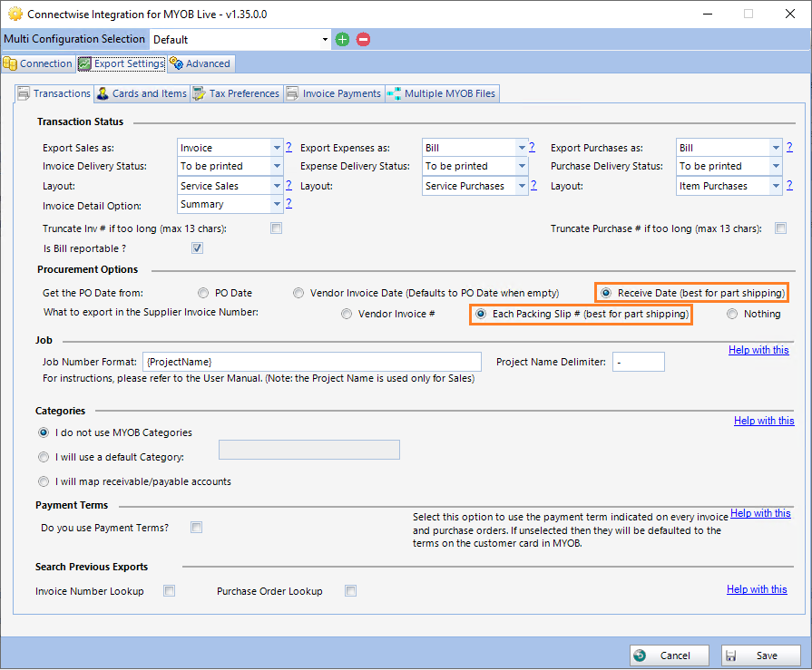Open help question mark for Invoice Detail Option

[289, 203]
